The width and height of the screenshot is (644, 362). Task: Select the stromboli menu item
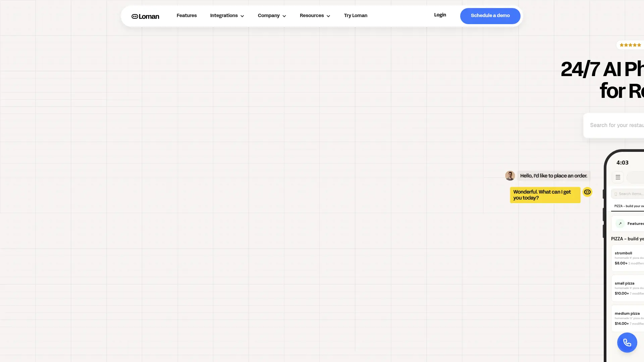[x=628, y=258]
